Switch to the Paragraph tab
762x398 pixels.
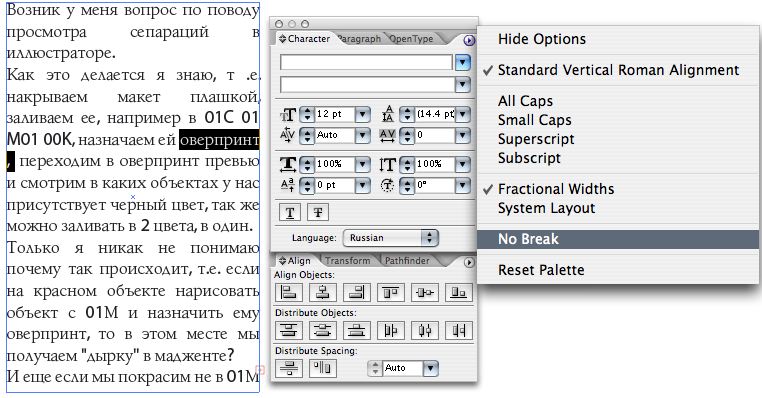(x=359, y=39)
